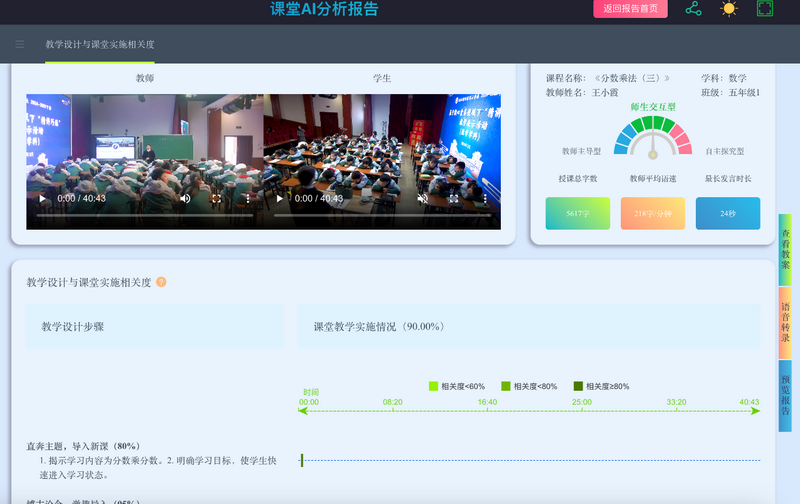The image size is (800, 504).
Task: Toggle the sun light-mode theme icon
Action: coord(729,9)
